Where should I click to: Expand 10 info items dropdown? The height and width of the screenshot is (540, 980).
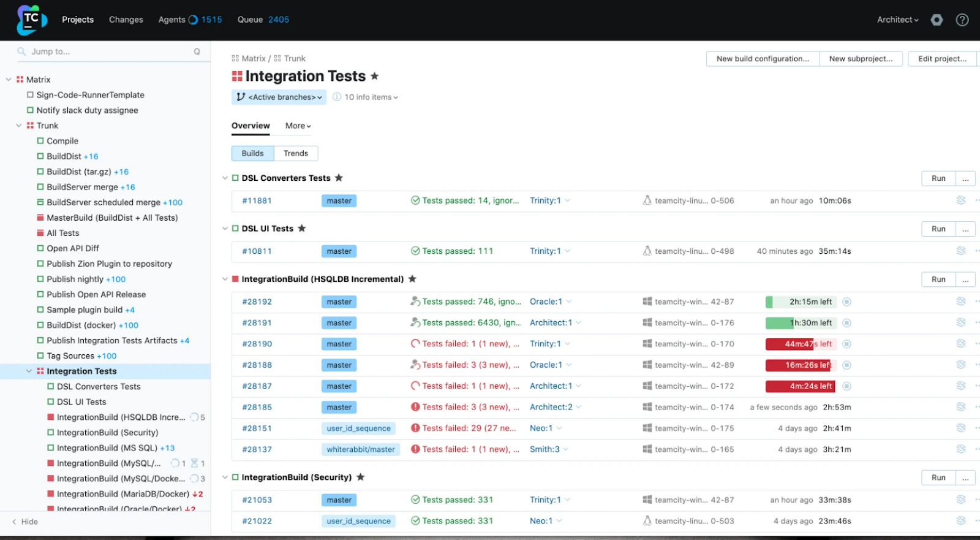(x=371, y=97)
